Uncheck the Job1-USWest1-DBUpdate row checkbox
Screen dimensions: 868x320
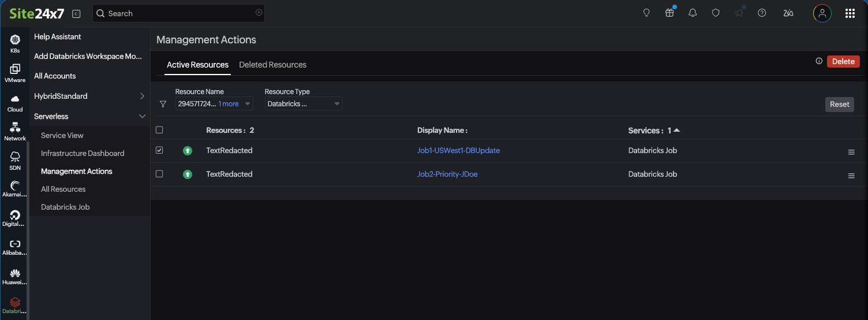159,150
